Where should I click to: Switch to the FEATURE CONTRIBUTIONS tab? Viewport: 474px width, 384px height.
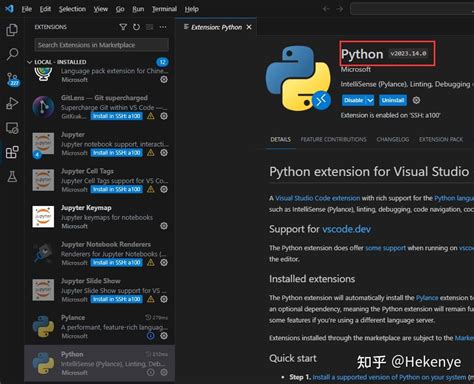point(333,139)
